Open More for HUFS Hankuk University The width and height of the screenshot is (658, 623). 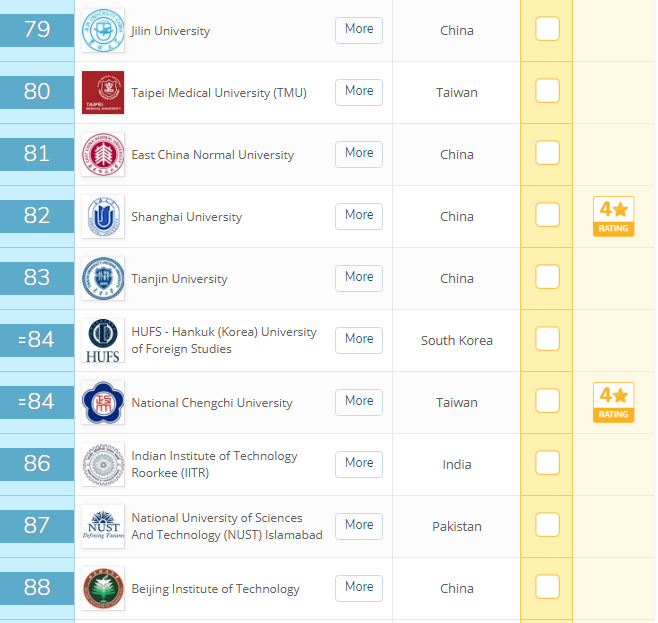click(x=359, y=339)
